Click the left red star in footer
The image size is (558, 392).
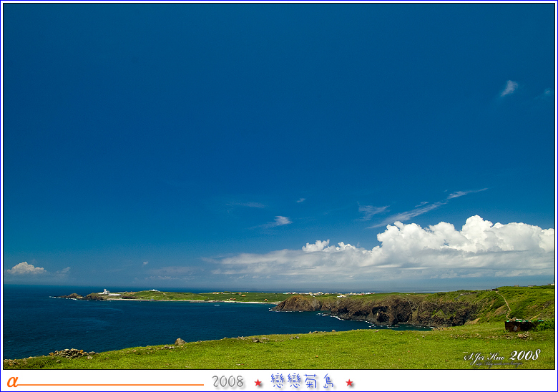coord(258,383)
